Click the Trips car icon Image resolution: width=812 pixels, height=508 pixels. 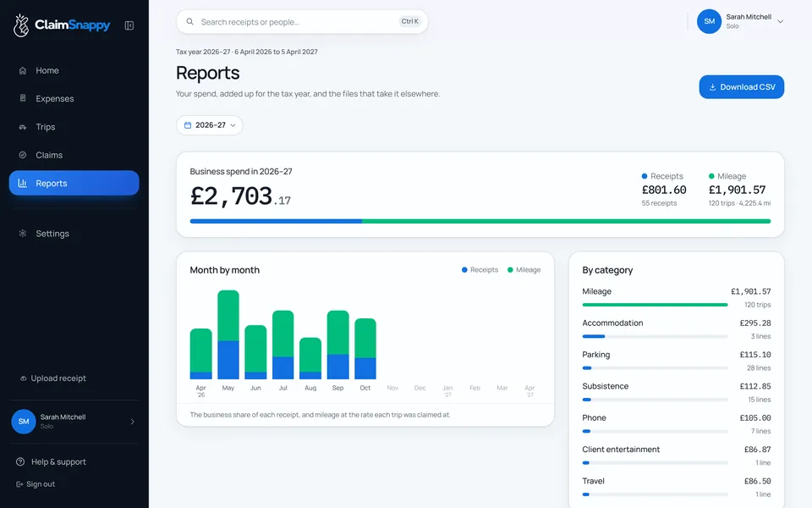(x=23, y=127)
